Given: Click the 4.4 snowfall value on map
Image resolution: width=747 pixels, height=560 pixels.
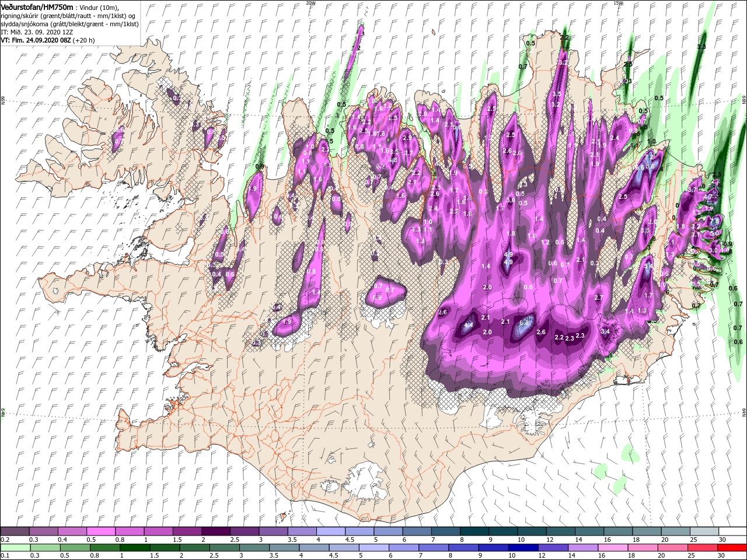Looking at the screenshot, I should point(469,325).
